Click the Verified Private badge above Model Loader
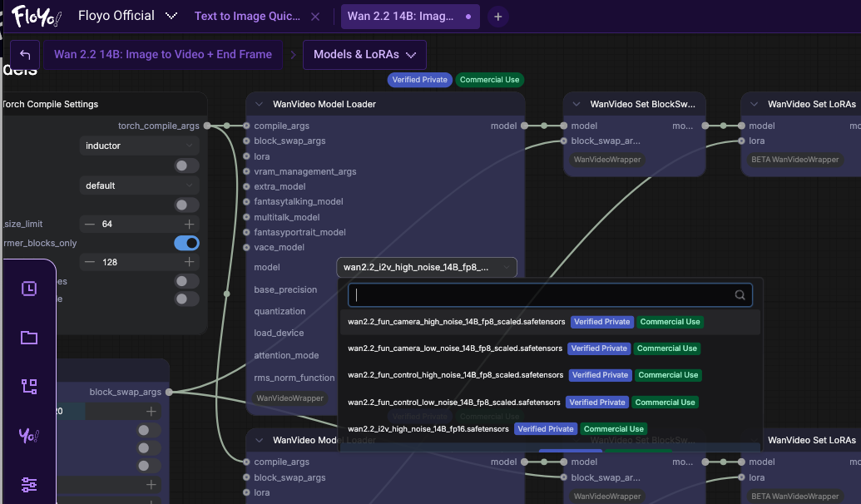The width and height of the screenshot is (861, 504). tap(420, 80)
